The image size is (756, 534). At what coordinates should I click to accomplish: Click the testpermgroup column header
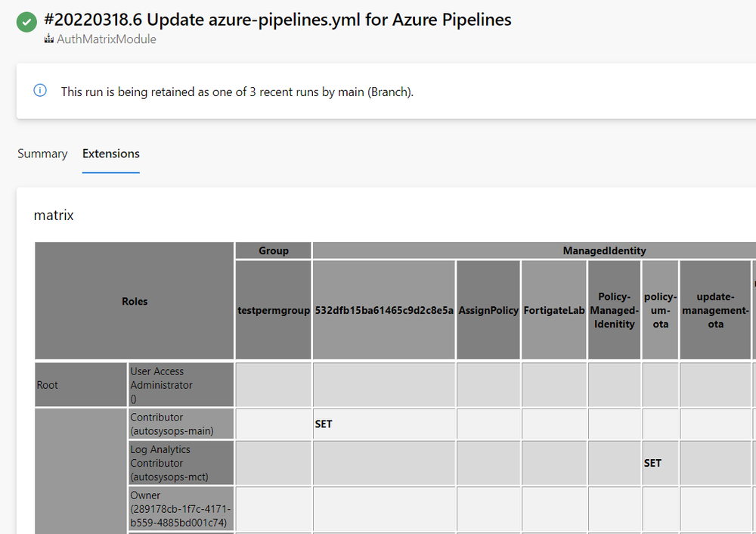click(x=273, y=310)
